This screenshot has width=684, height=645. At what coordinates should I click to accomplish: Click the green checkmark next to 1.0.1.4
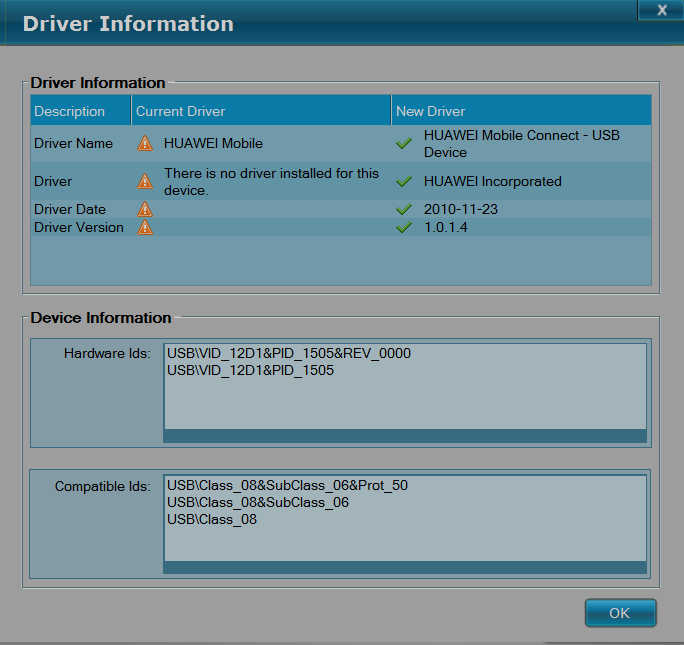(x=404, y=227)
